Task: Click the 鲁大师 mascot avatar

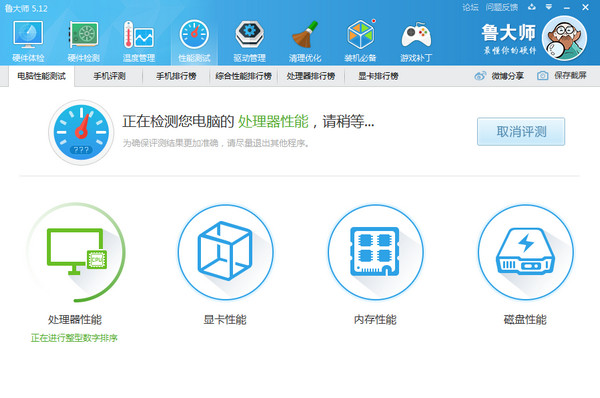Action: 564,38
